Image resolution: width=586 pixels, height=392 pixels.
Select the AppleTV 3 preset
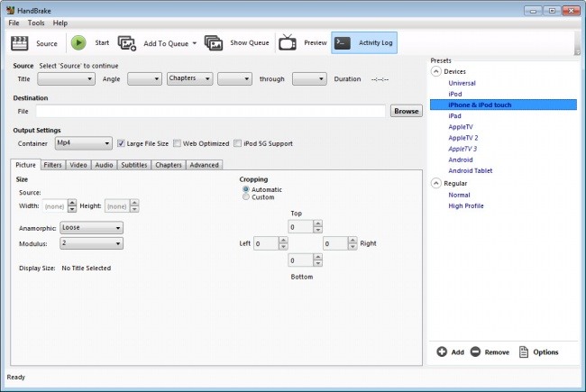click(x=462, y=149)
